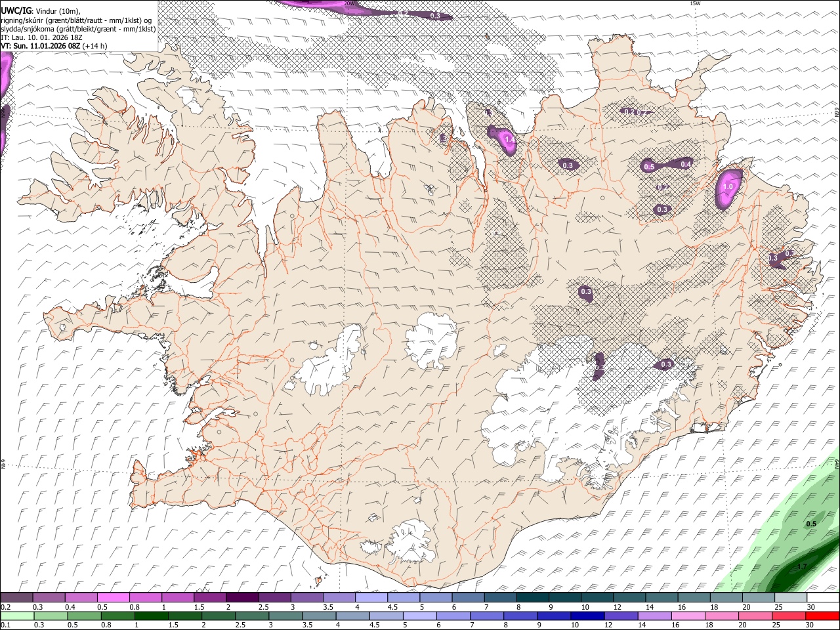Click the 0.8 label in the top legend row

tap(134, 607)
